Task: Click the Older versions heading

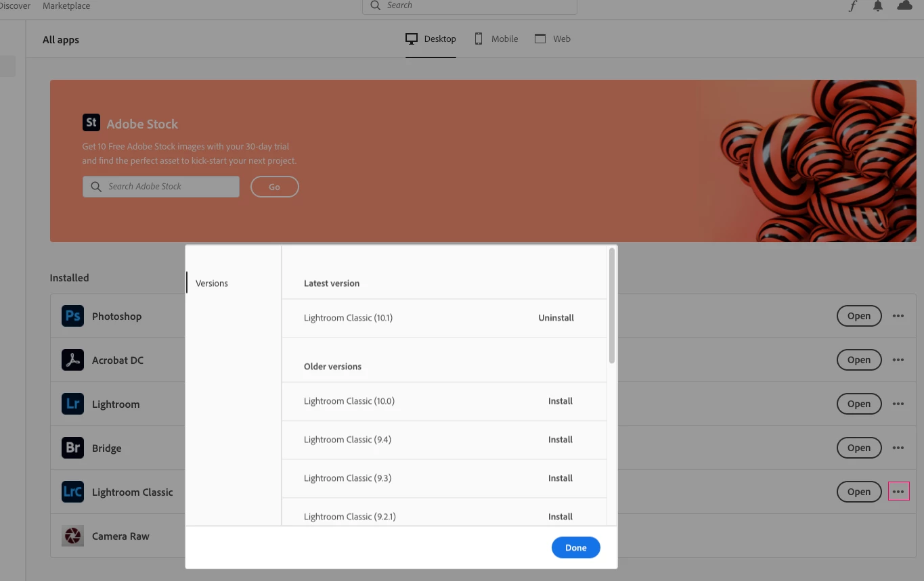Action: [x=332, y=367]
